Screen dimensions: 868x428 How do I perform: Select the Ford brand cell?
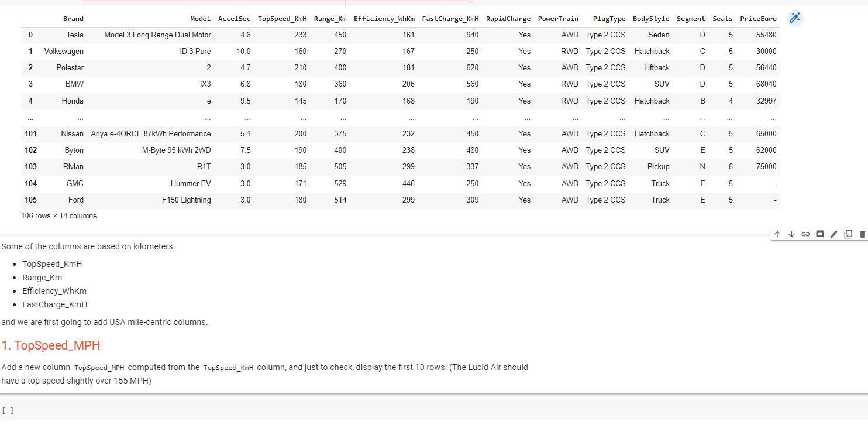[x=76, y=200]
